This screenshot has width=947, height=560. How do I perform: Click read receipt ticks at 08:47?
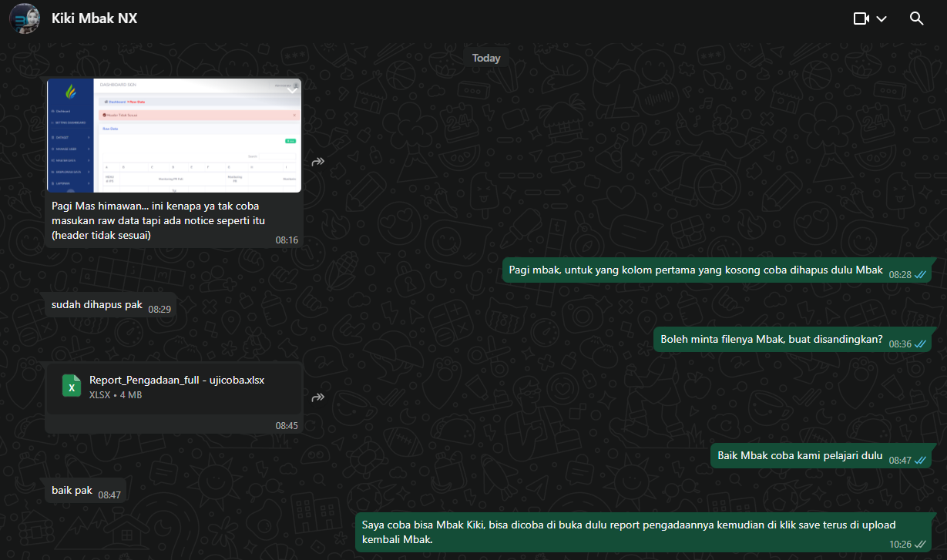[920, 460]
